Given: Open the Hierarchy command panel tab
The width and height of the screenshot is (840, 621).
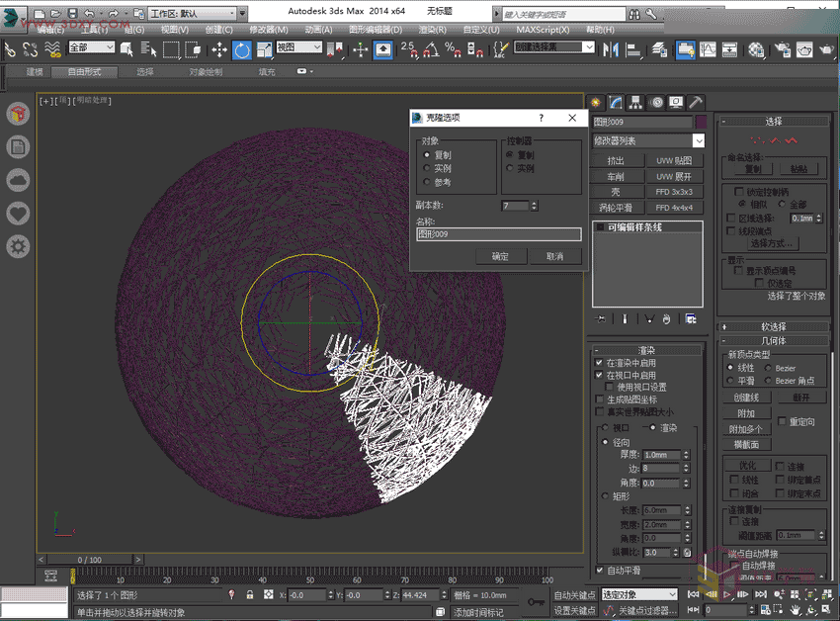Looking at the screenshot, I should coord(635,102).
